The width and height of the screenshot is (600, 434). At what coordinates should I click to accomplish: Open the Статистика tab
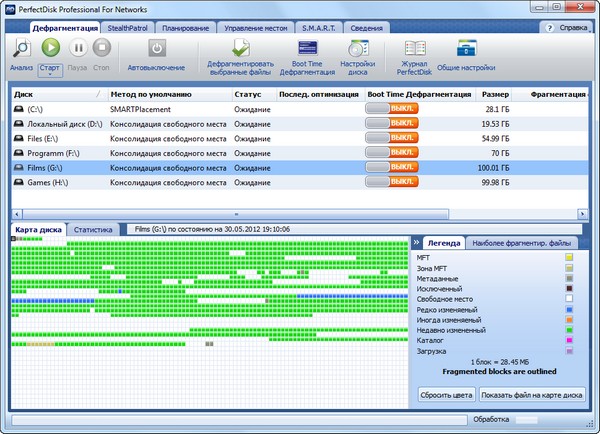pyautogui.click(x=92, y=229)
